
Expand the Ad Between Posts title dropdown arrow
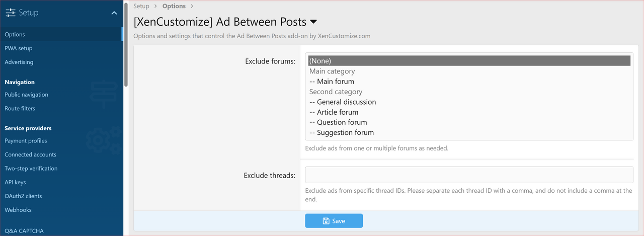click(x=313, y=22)
